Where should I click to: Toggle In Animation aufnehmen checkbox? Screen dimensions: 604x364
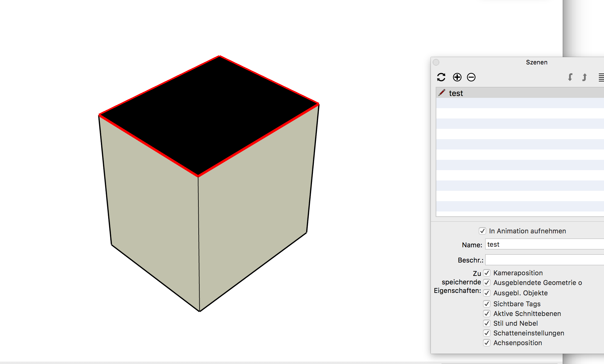(x=482, y=231)
